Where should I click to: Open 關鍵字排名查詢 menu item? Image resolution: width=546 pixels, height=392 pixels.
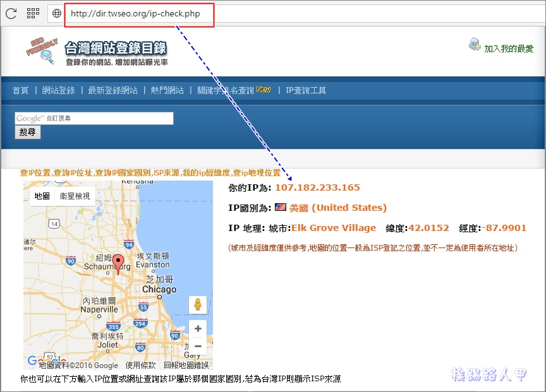(x=226, y=90)
